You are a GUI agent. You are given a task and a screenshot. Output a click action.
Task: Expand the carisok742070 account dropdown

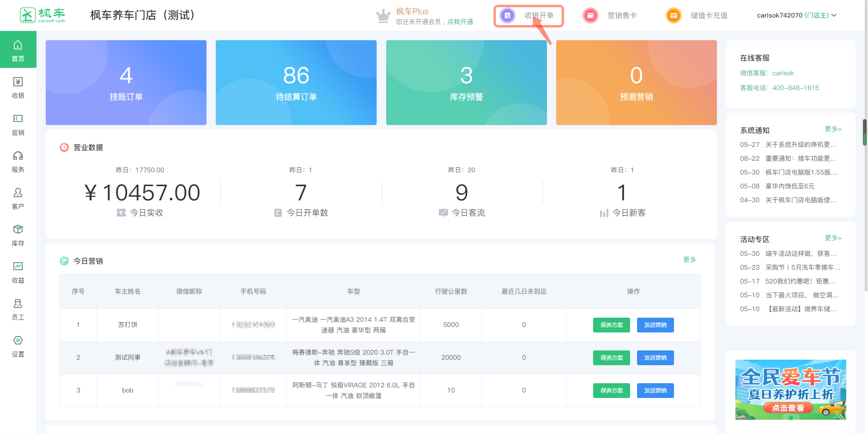796,15
